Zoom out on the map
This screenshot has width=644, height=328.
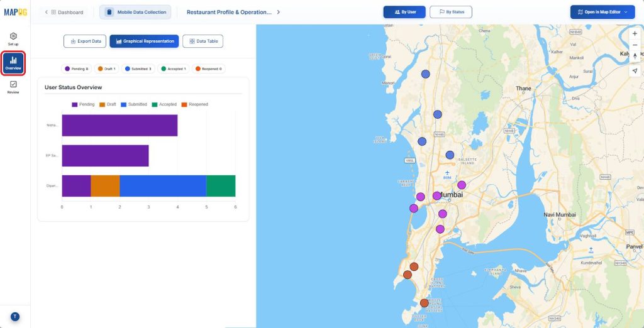(x=635, y=45)
